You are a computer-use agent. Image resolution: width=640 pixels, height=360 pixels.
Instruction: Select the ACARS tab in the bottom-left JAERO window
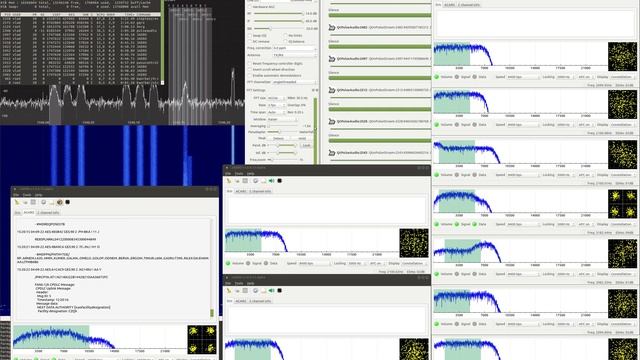pos(29,213)
